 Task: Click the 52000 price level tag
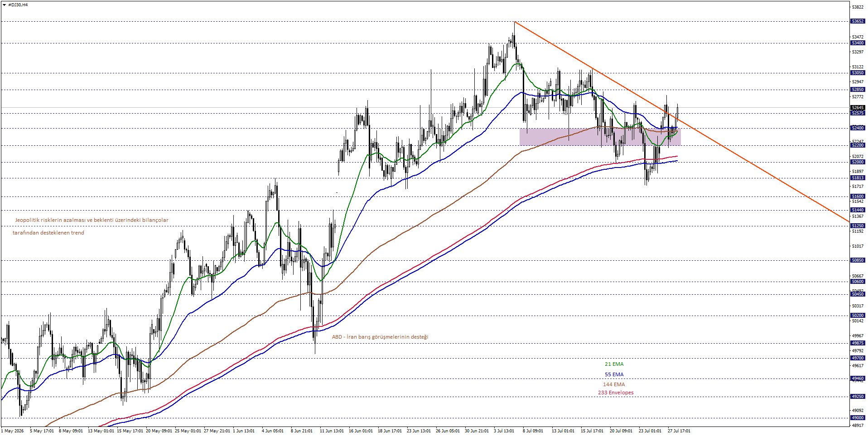858,162
